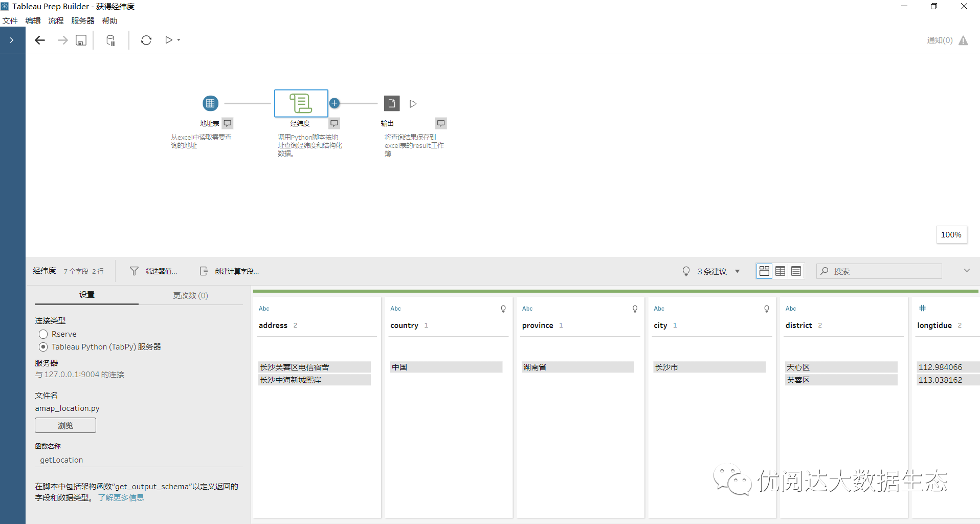Select the 经纬度 script step icon
Screen dimensions: 980x524
tap(301, 103)
